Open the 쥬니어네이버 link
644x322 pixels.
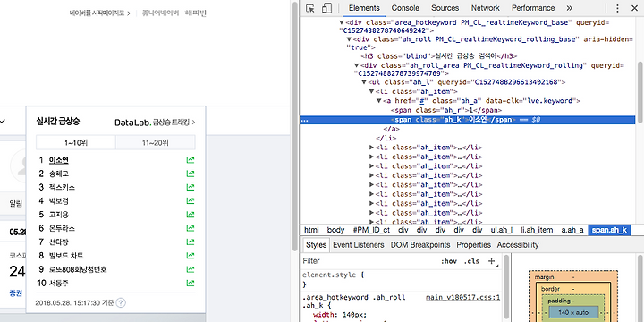pos(160,13)
